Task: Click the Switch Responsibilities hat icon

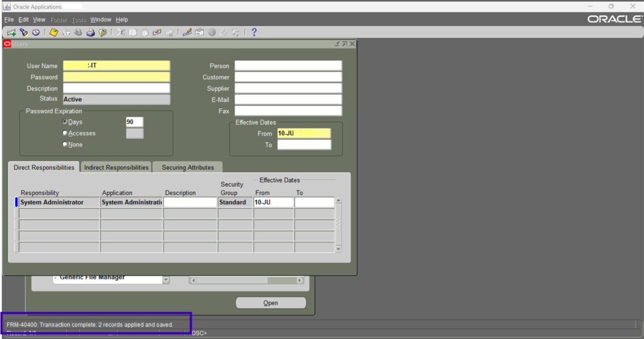Action: tap(78, 33)
